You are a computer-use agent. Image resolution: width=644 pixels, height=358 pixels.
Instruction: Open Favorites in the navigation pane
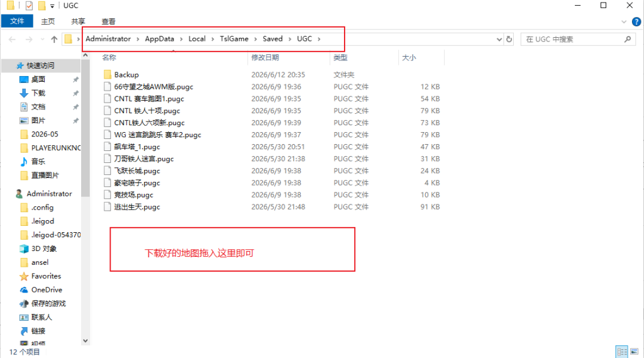(x=46, y=276)
